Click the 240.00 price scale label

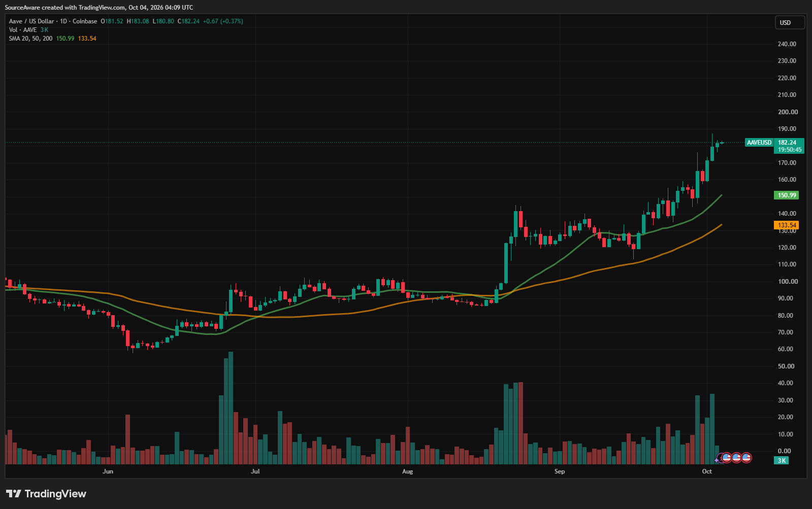[787, 44]
